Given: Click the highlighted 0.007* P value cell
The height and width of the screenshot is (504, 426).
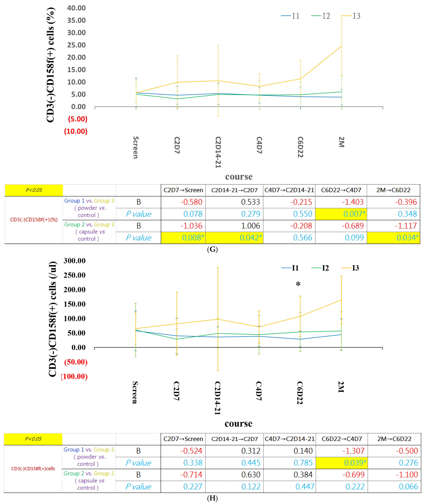Looking at the screenshot, I should [341, 214].
